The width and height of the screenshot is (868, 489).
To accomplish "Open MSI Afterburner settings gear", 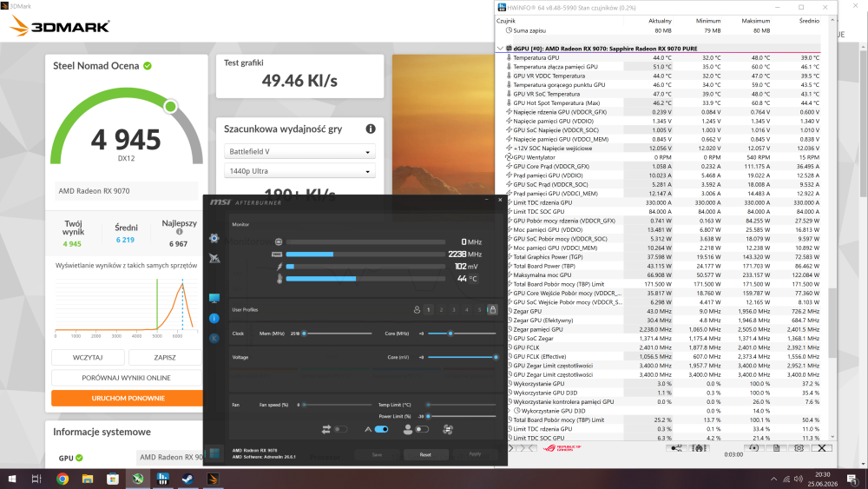I will click(x=214, y=238).
